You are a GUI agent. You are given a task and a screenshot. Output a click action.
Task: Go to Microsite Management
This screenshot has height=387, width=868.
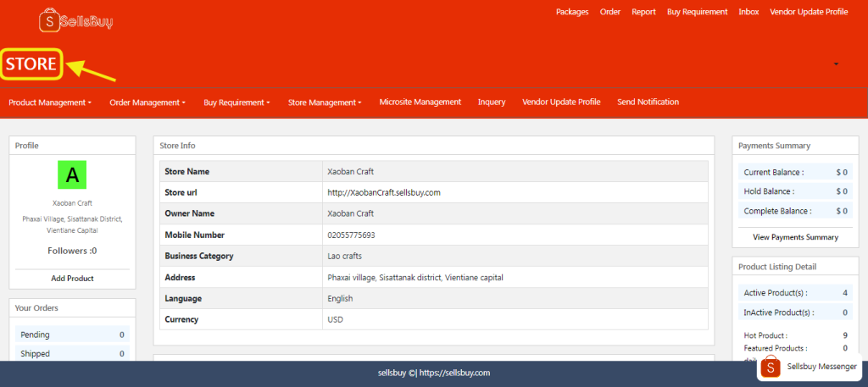420,102
